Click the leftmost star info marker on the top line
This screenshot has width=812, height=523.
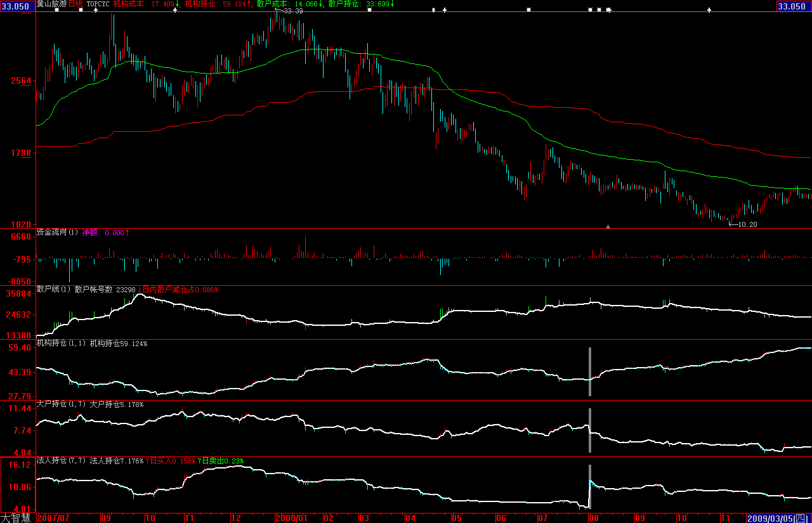point(56,10)
